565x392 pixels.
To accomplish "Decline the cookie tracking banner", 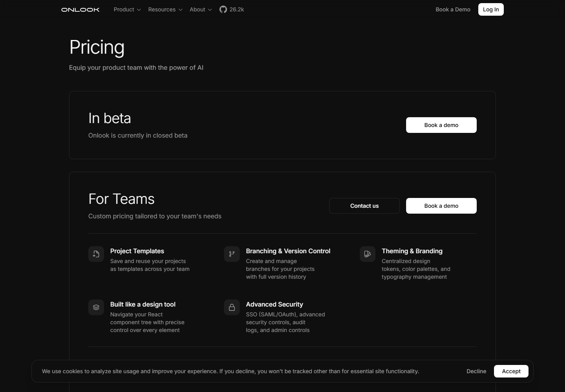I will (x=476, y=371).
